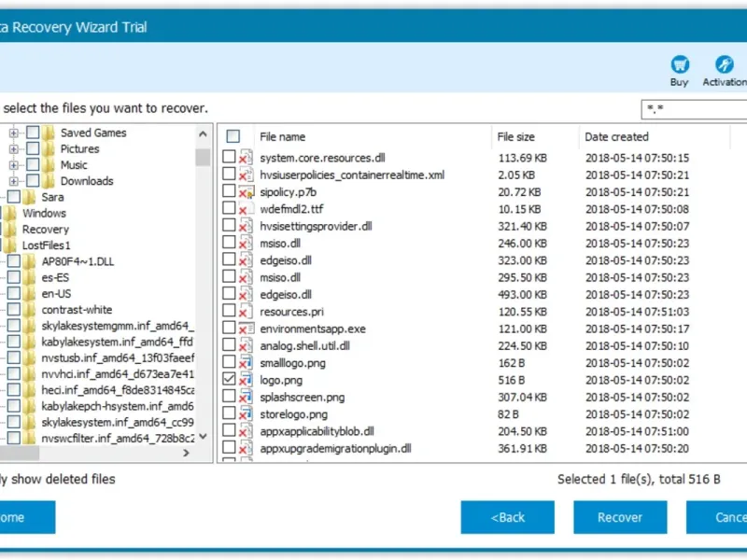The width and height of the screenshot is (747, 560).
Task: Click file icon beside wdefmdl2.ttf
Action: click(246, 208)
